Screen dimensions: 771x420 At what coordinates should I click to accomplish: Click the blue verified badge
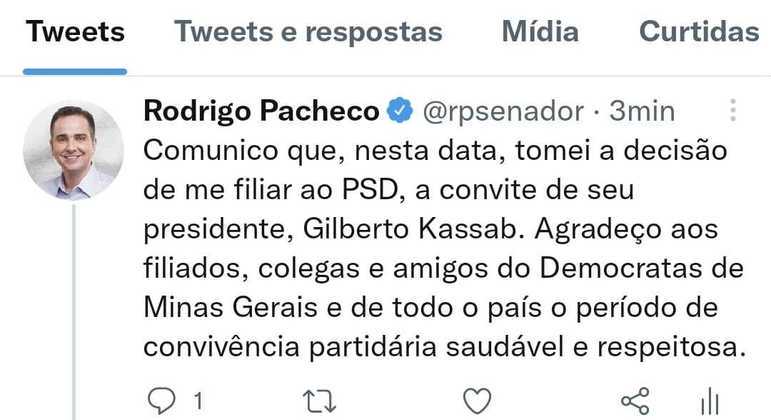399,111
